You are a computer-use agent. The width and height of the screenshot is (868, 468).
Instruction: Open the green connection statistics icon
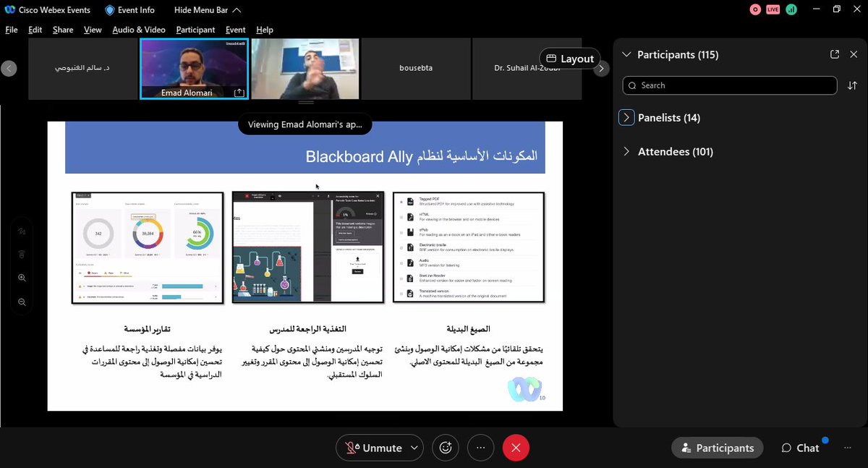(791, 9)
